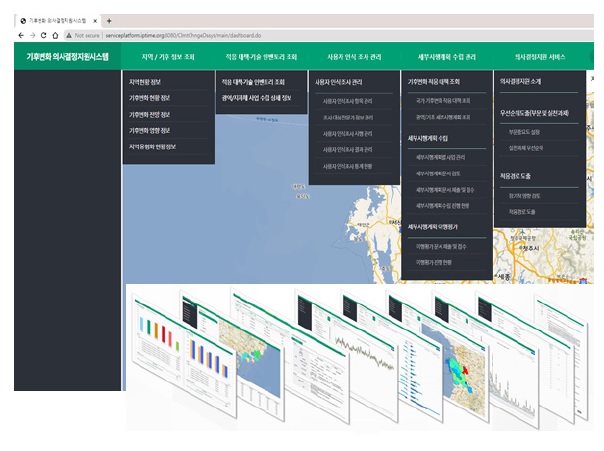Select the 기후변화 의사결정지원시스템 browser tab
604x451 pixels.
[57, 21]
